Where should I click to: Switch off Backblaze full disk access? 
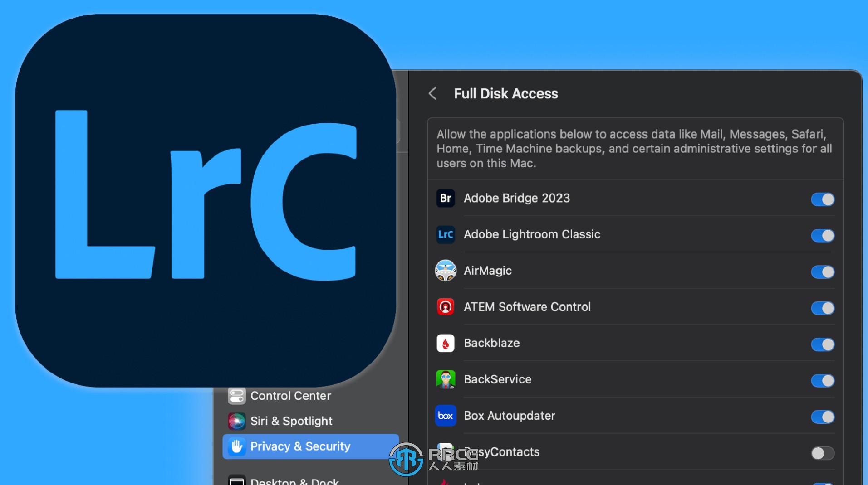[x=823, y=344]
